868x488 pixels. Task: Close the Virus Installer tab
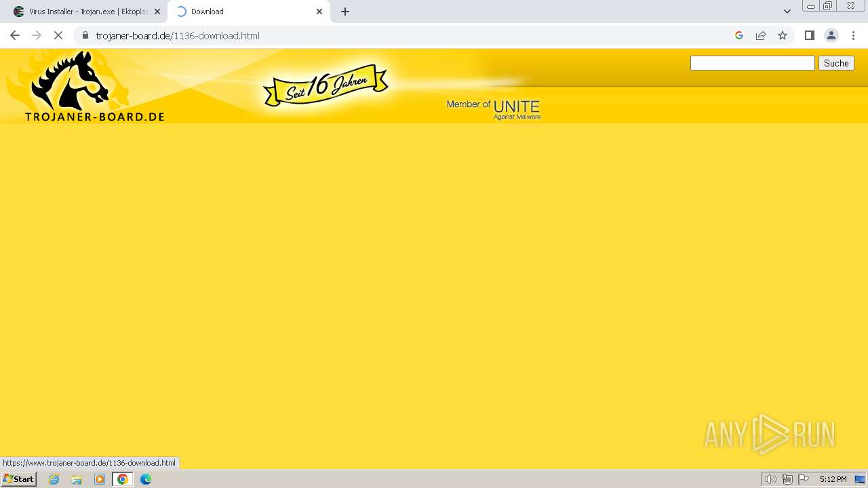point(157,12)
